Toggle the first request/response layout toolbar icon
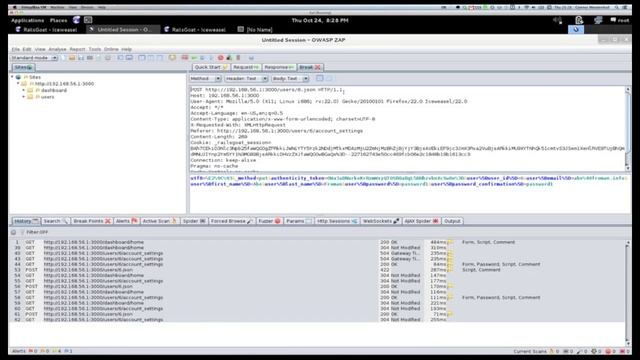Viewport: 640px width, 360px height. 142,58
